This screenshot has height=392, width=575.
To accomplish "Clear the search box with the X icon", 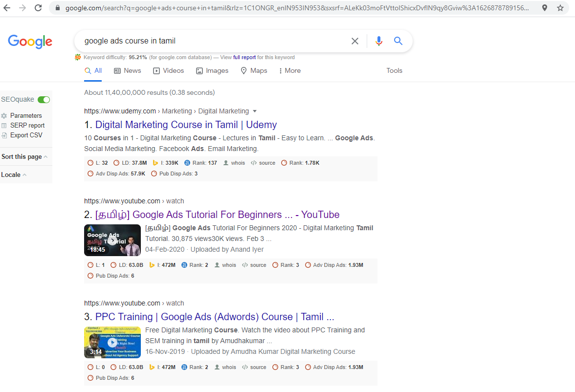I will [x=355, y=41].
